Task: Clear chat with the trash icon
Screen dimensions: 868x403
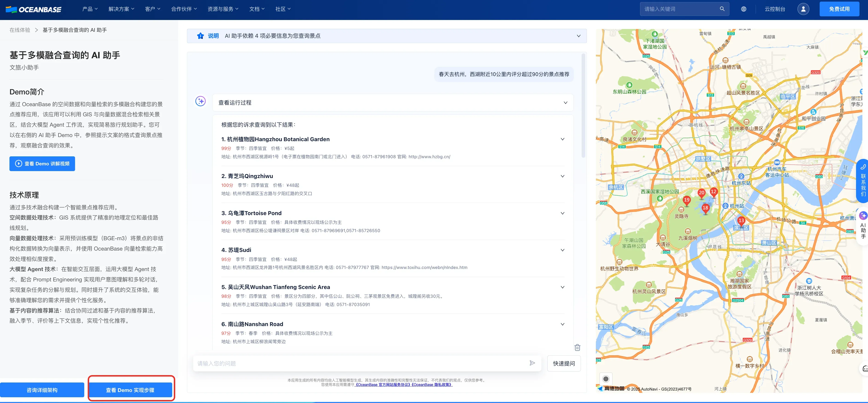Action: point(577,348)
